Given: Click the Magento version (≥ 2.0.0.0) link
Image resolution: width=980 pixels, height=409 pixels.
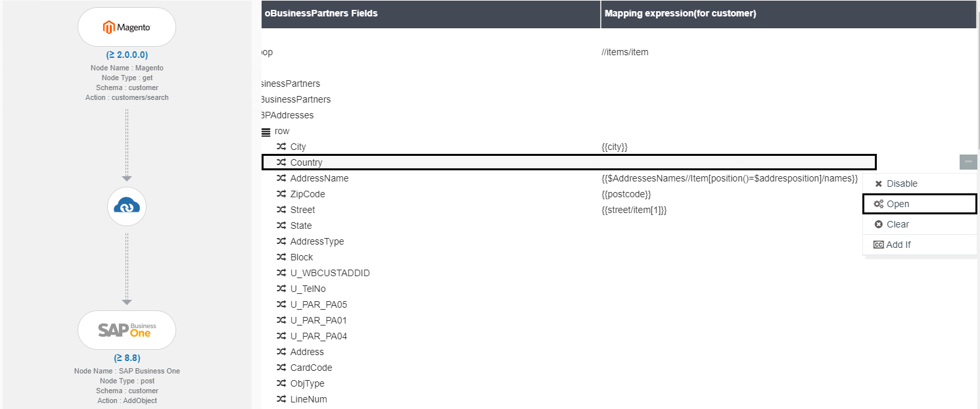Looking at the screenshot, I should [x=127, y=55].
